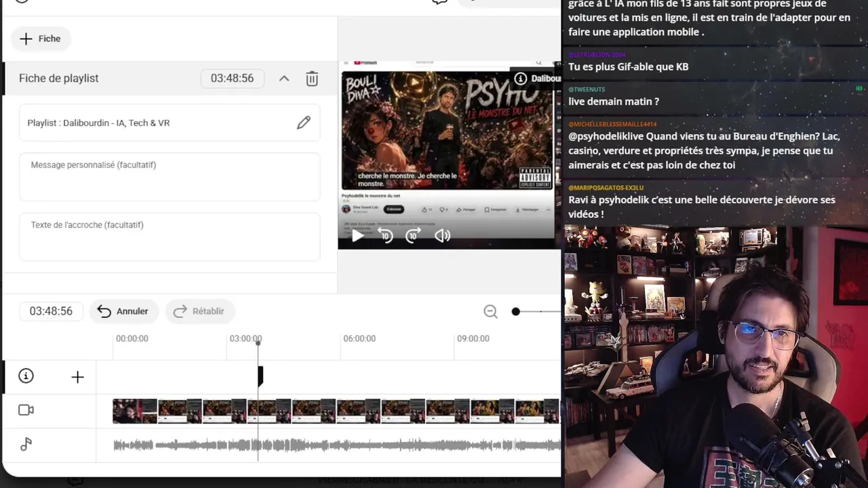Click the Fiche de playlist heading

point(59,79)
